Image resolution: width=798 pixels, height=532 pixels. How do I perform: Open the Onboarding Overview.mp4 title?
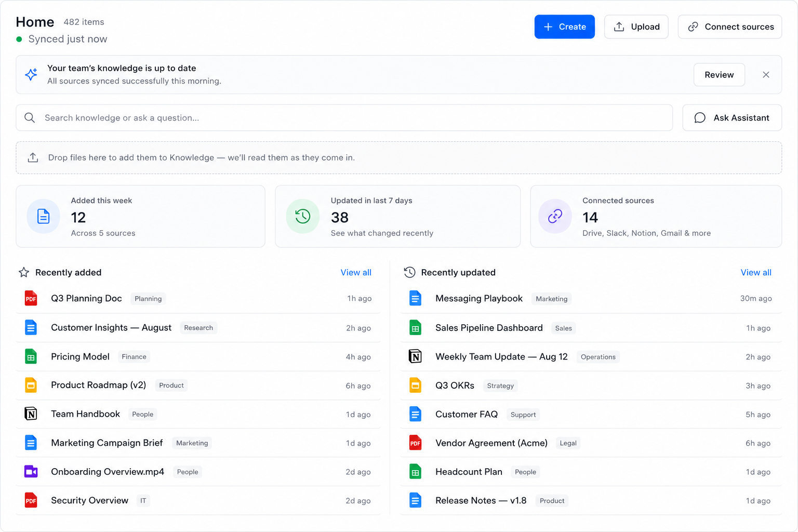coord(108,472)
